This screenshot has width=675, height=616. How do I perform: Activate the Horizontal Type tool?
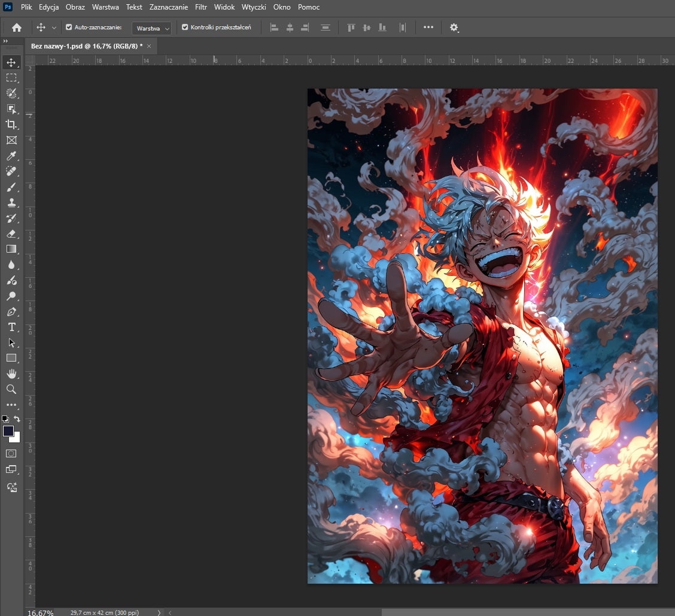[11, 327]
